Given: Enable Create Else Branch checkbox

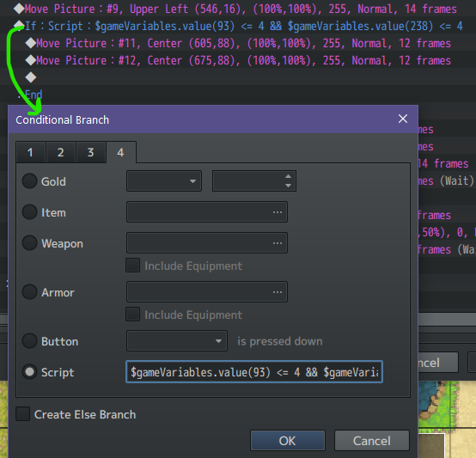Looking at the screenshot, I should coord(22,414).
